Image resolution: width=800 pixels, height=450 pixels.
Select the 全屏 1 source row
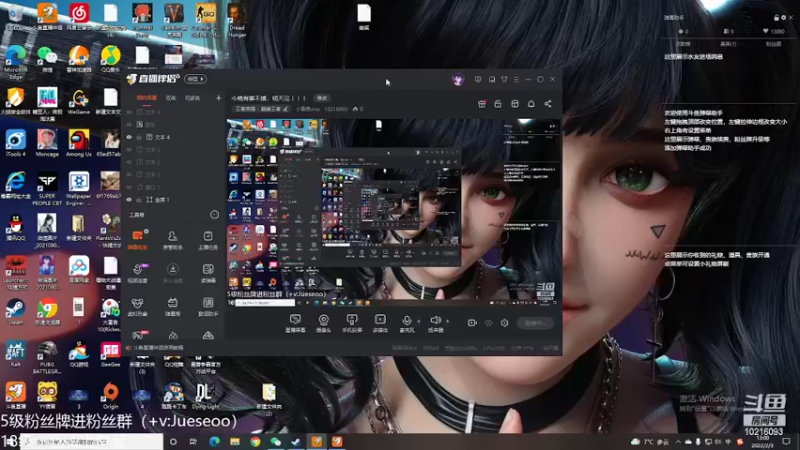pyautogui.click(x=172, y=199)
